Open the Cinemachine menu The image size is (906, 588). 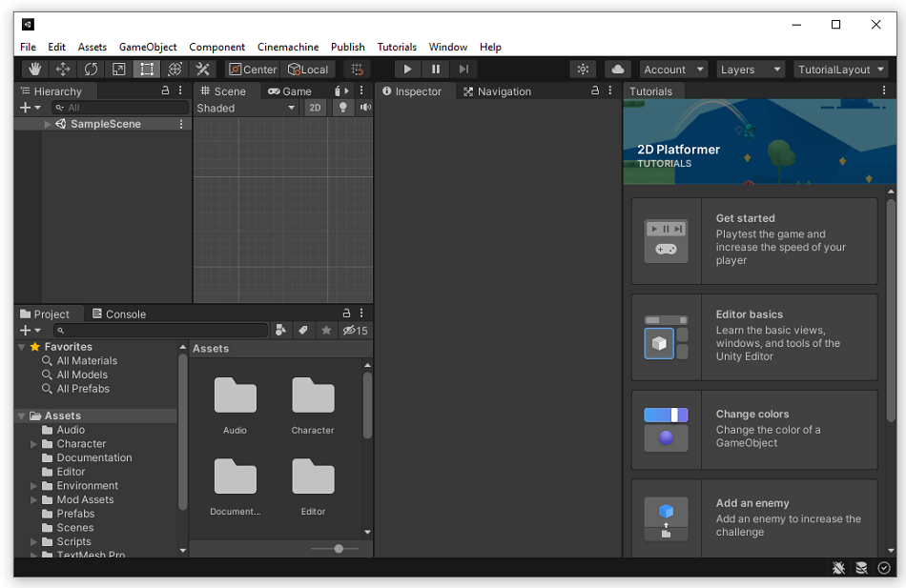tap(288, 47)
